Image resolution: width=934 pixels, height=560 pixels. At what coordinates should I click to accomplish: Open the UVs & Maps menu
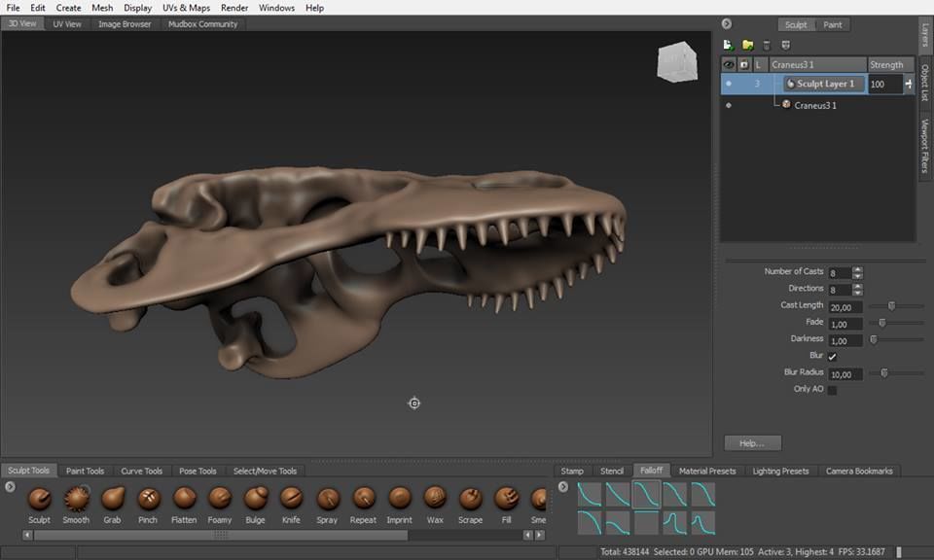point(187,8)
